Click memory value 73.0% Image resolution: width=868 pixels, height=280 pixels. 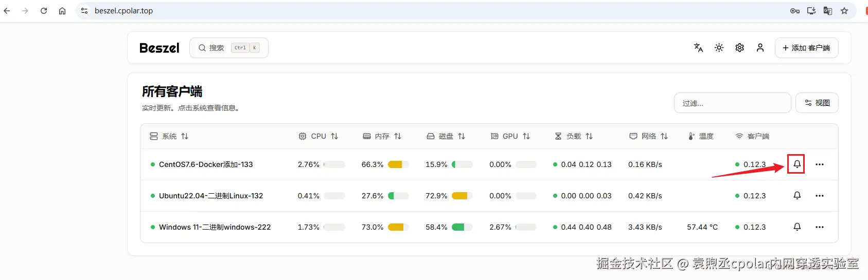(x=373, y=227)
